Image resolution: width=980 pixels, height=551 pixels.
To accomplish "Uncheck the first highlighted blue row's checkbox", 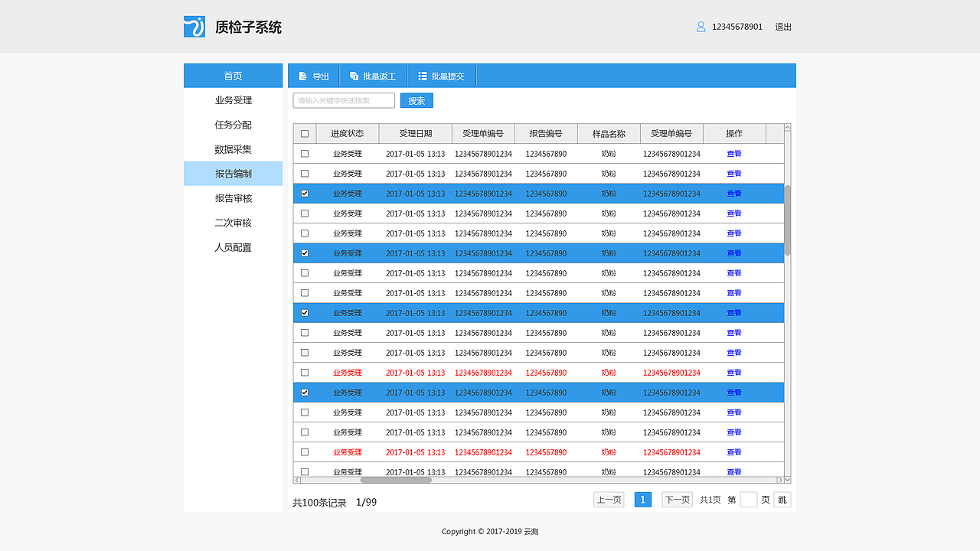I will (304, 193).
